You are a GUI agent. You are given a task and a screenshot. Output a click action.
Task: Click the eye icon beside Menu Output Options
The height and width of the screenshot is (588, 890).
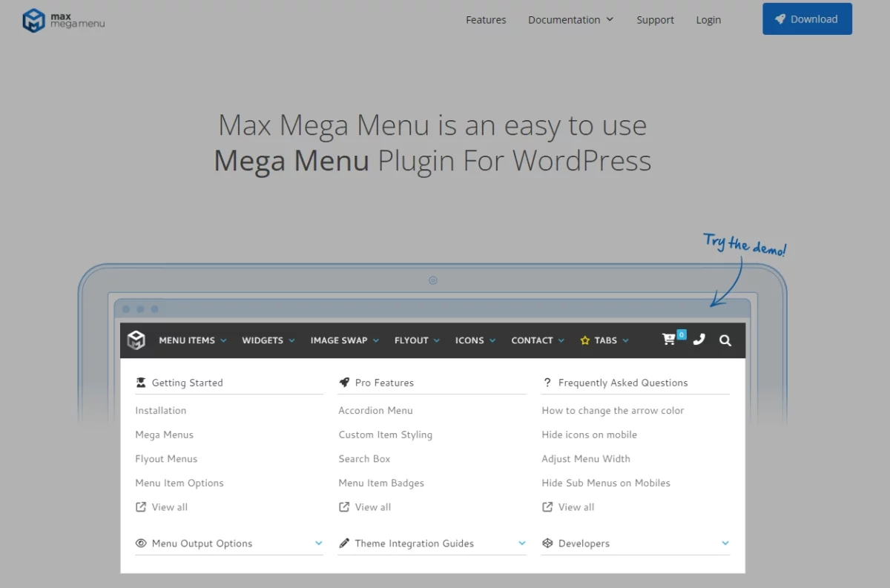tap(141, 544)
